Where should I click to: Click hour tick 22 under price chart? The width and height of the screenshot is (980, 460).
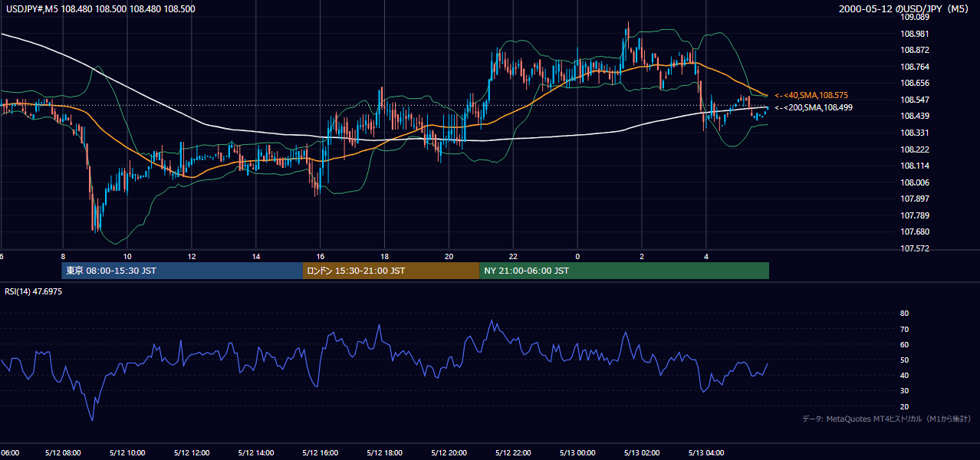pyautogui.click(x=514, y=257)
